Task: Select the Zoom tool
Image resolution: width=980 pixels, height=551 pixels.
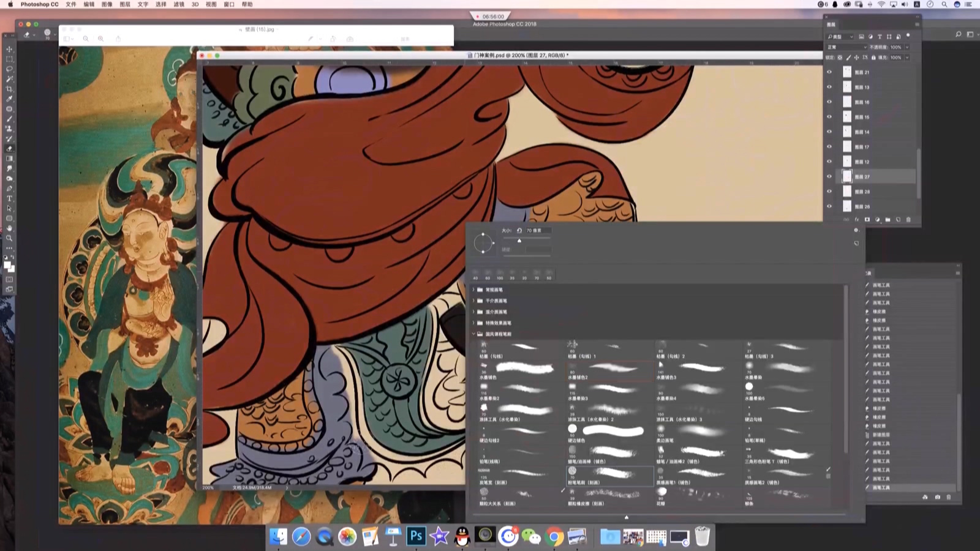Action: (9, 238)
